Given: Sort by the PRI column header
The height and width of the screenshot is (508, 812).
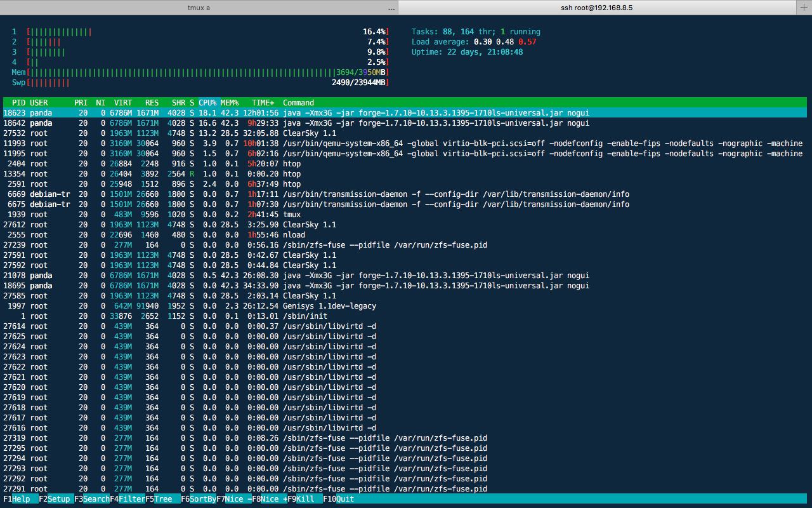Looking at the screenshot, I should (81, 103).
